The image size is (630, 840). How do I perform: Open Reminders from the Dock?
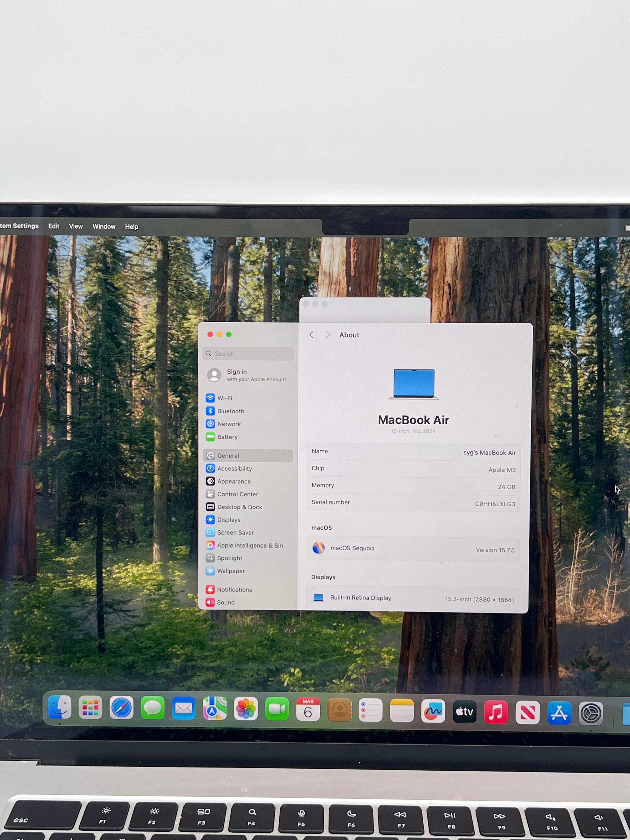(x=371, y=710)
